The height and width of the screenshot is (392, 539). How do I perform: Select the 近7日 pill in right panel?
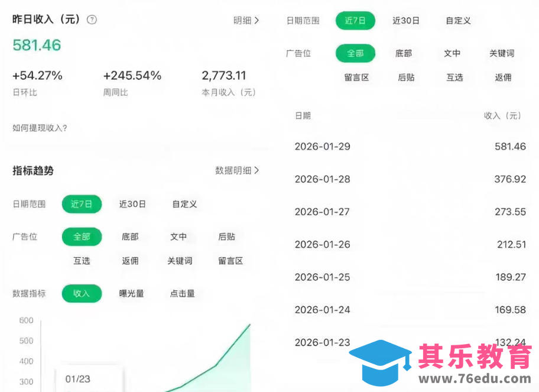click(355, 20)
